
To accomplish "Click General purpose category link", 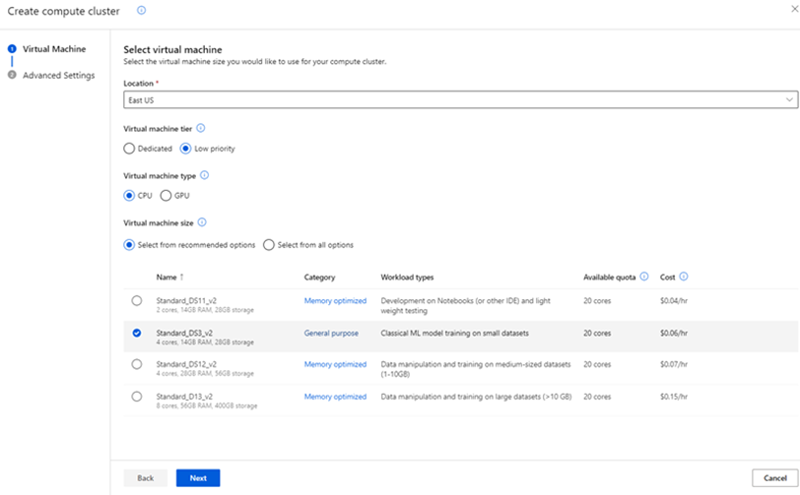I will 331,332.
